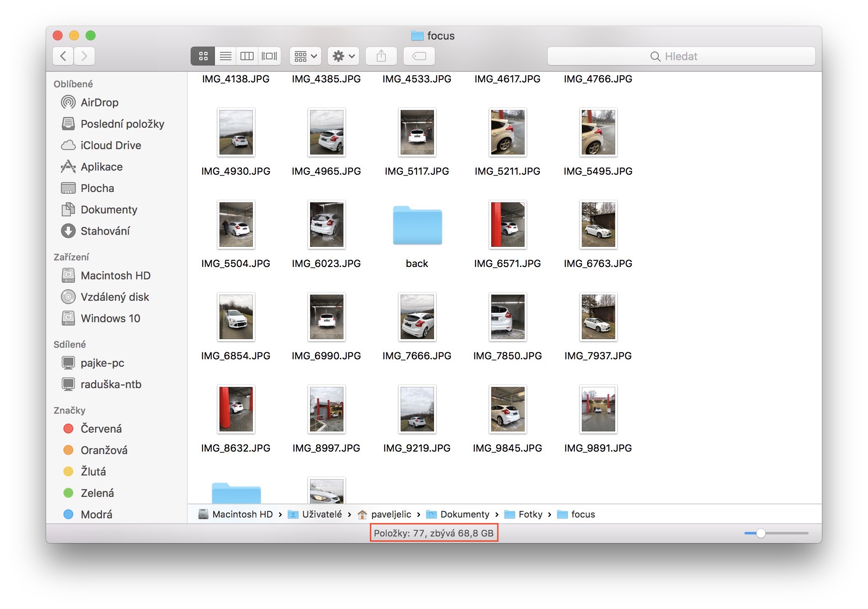Go forward with the right arrow
Viewport: 868px width, 609px height.
[x=84, y=56]
